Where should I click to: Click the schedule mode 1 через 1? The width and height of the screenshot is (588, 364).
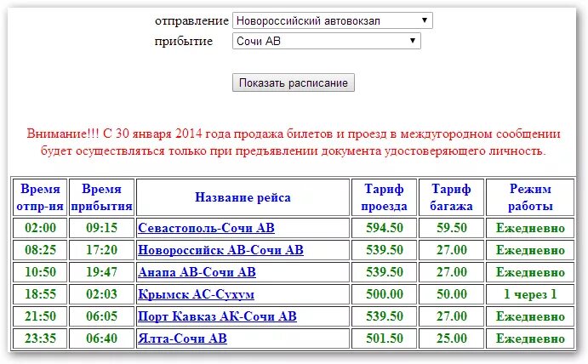[530, 294]
